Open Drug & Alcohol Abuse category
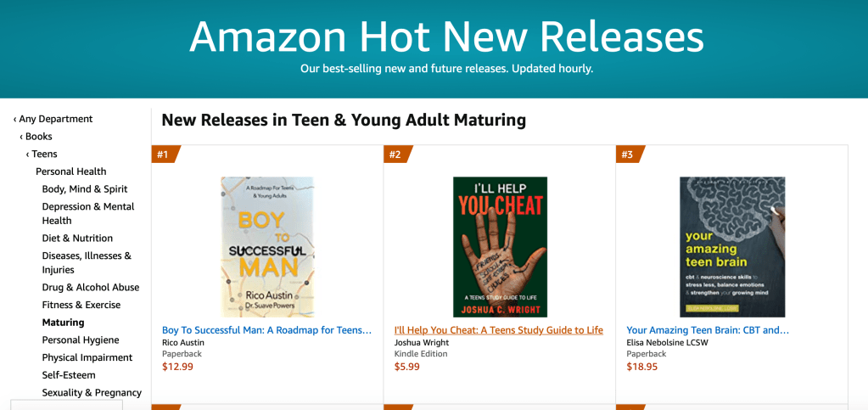Viewport: 868px width, 410px height. pos(91,288)
